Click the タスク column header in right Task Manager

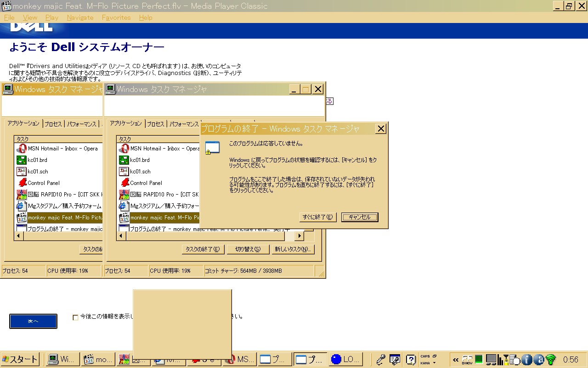(x=158, y=139)
